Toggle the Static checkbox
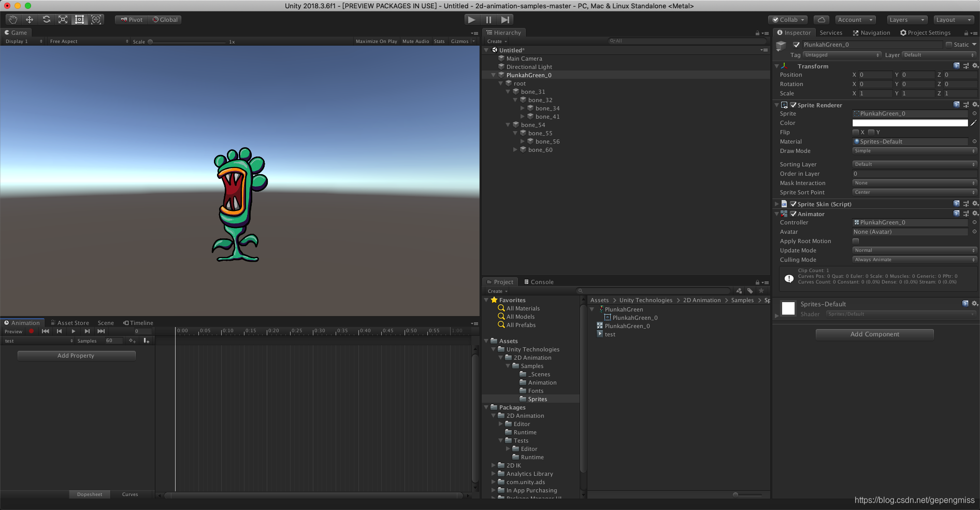The height and width of the screenshot is (510, 980). (949, 45)
